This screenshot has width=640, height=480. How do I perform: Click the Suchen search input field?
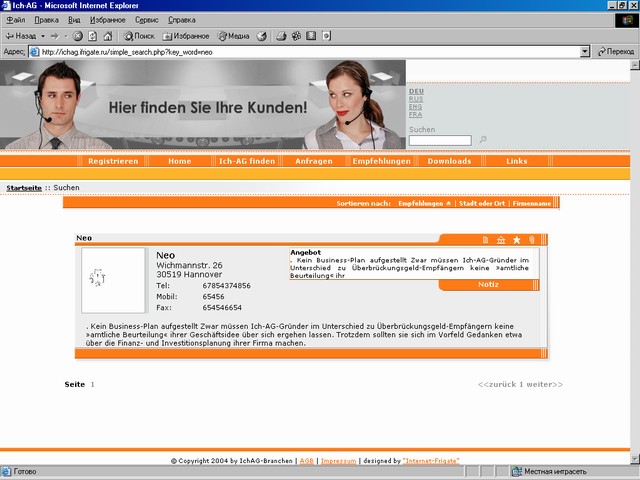point(440,140)
